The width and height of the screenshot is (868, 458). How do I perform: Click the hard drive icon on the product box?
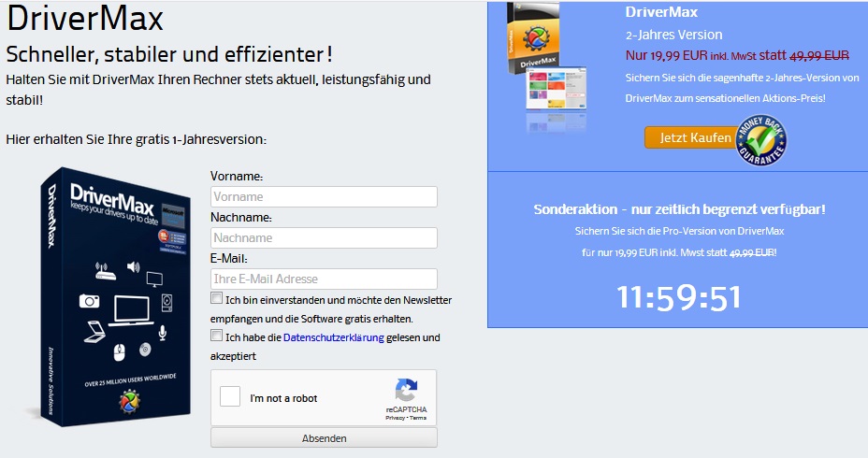click(167, 303)
